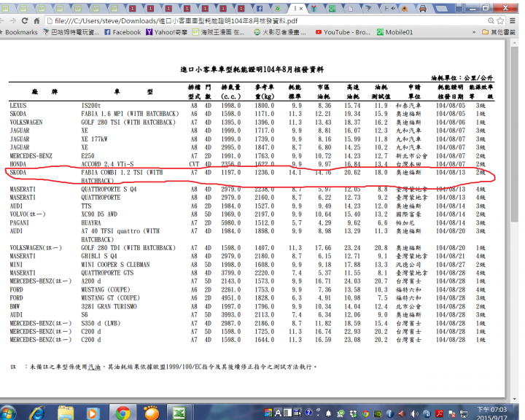The width and height of the screenshot is (525, 420).
Task: Switch to the Mobile01 green-icon tab
Action: pos(332,9)
